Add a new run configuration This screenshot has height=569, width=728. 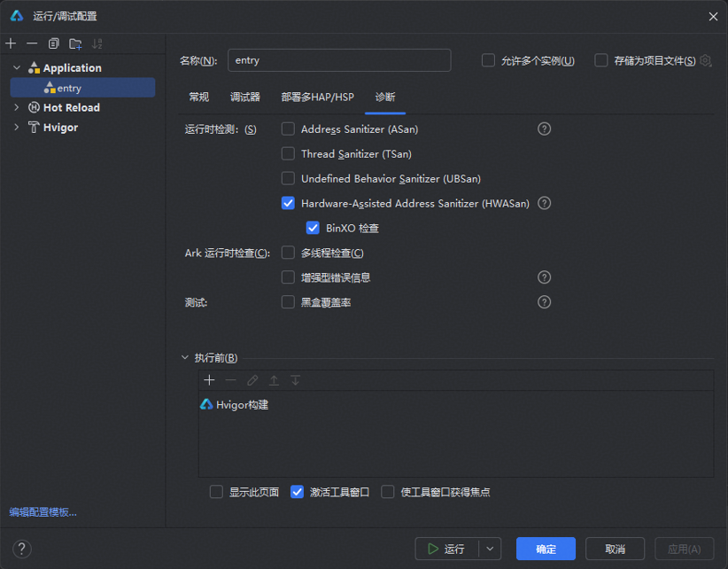pos(11,43)
